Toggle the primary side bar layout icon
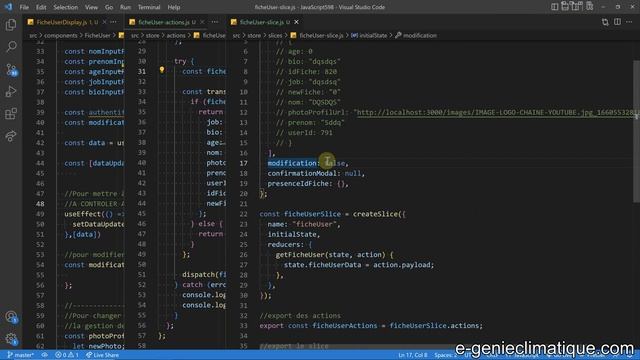 pos(554,7)
